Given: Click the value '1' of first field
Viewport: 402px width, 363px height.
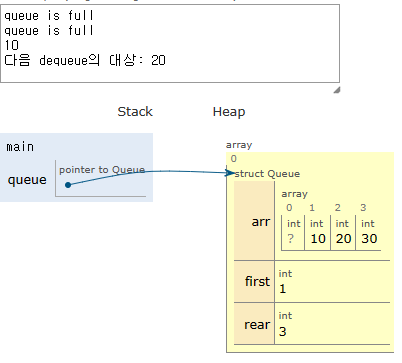Looking at the screenshot, I should pyautogui.click(x=283, y=289).
